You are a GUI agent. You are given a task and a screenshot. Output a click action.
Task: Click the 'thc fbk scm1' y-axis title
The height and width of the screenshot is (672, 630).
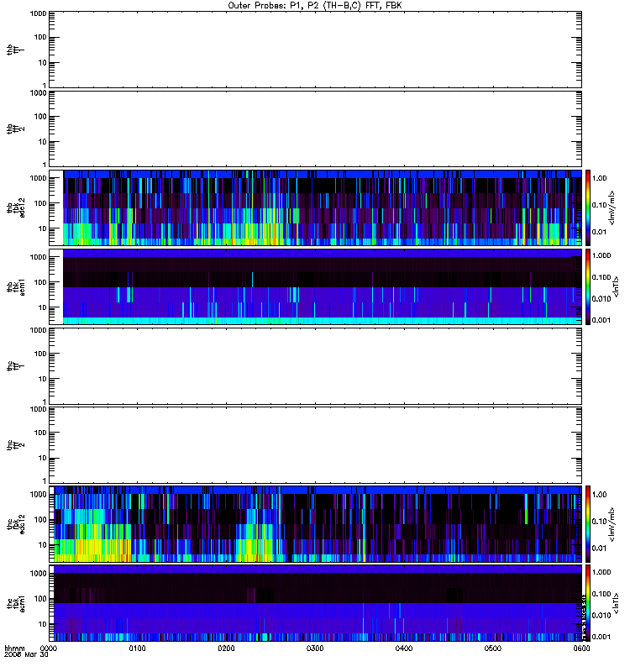(15, 603)
